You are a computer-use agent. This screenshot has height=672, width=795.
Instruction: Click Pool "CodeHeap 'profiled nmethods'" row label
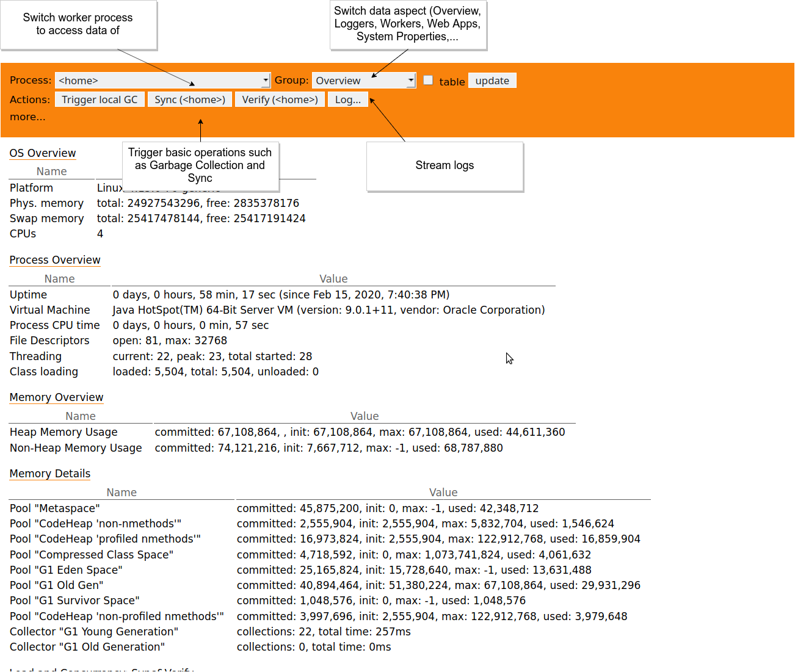coord(105,539)
